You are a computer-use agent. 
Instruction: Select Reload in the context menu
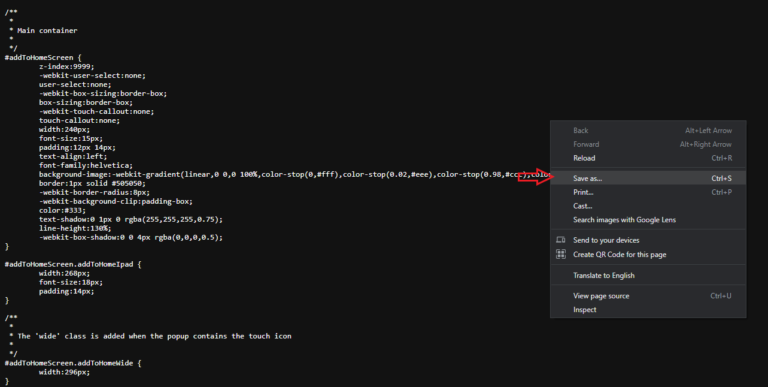pos(648,158)
